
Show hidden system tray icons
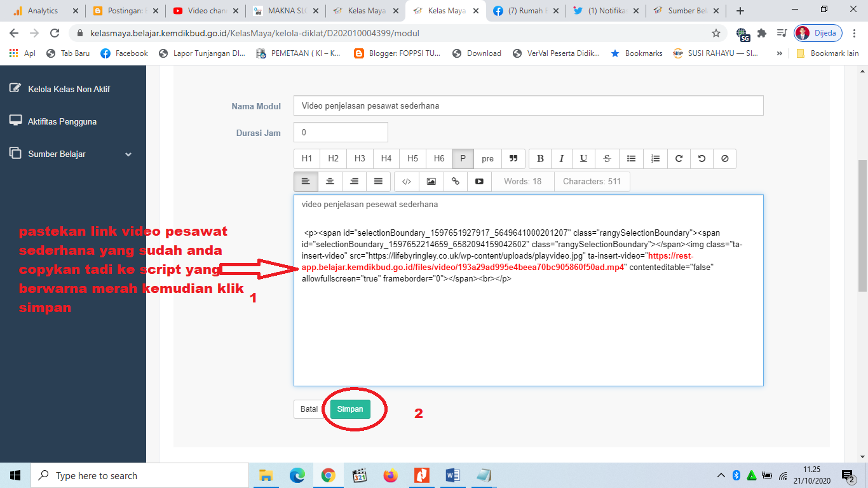[721, 475]
